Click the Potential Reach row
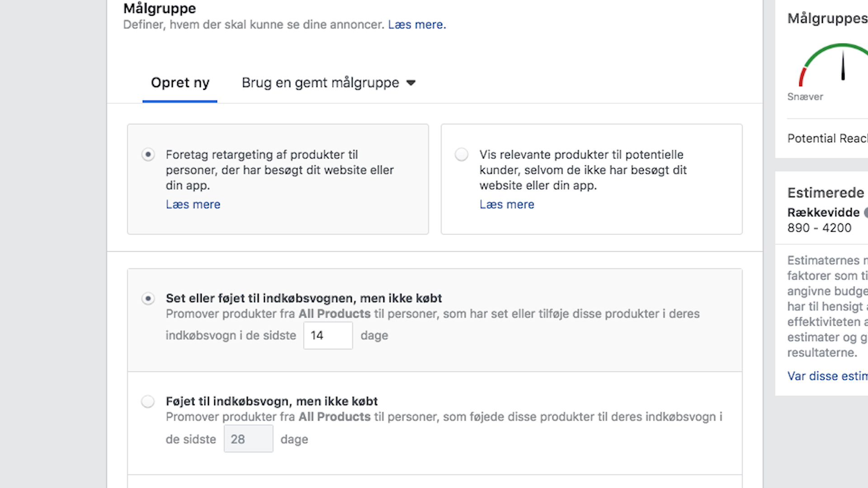 (x=827, y=138)
